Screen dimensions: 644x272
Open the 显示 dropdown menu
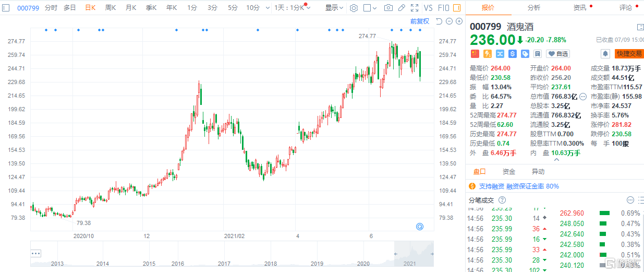click(334, 8)
